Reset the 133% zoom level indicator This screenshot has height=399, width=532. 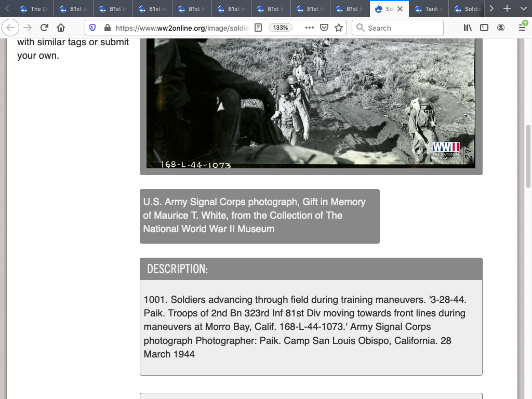[281, 28]
